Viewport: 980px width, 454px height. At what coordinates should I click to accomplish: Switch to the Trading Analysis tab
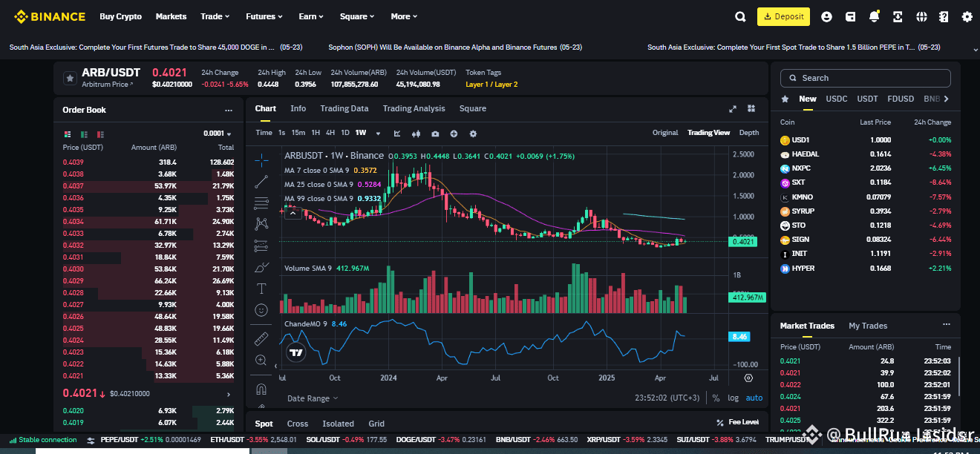tap(414, 108)
